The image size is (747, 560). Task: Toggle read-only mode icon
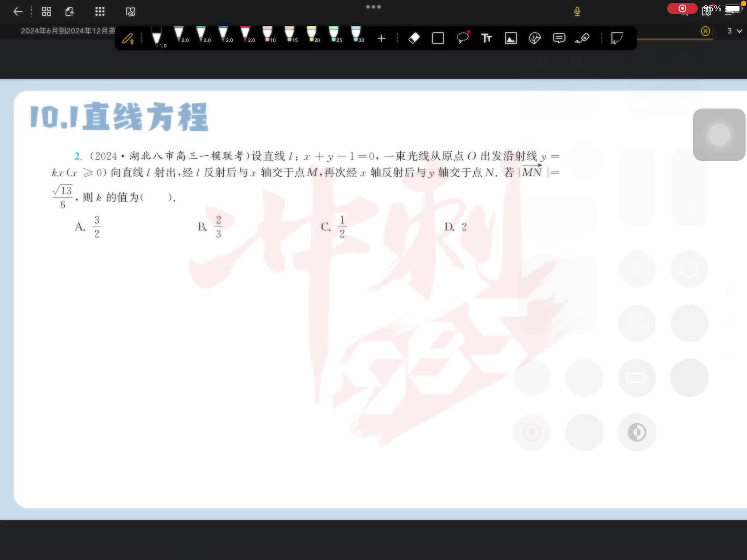[130, 12]
